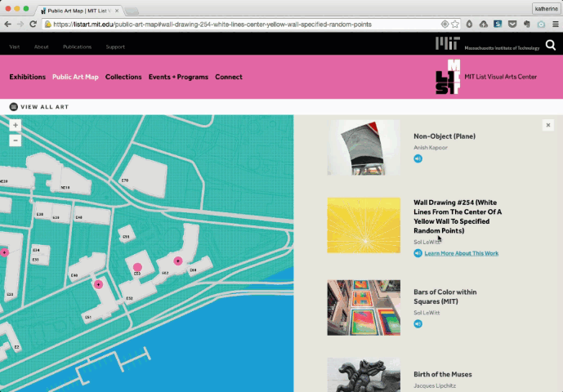Click the VIEW ALL ART label
The width and height of the screenshot is (563, 392).
click(44, 107)
